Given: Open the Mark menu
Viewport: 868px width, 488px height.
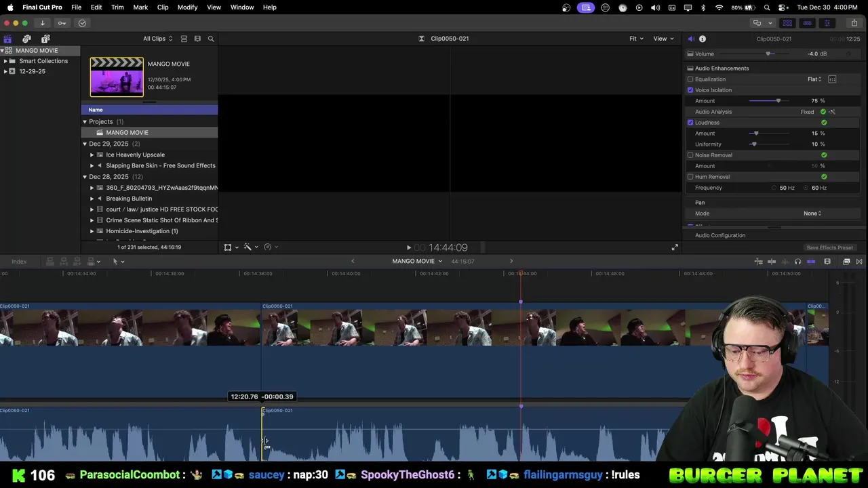Looking at the screenshot, I should [x=140, y=7].
